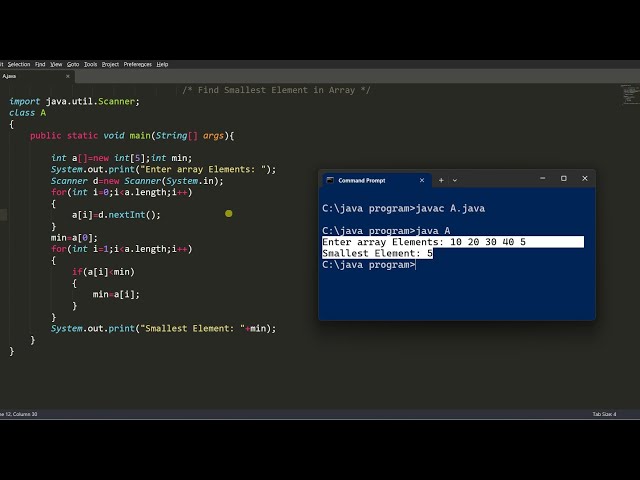Click the print 'Smallest Element' code line

163,329
